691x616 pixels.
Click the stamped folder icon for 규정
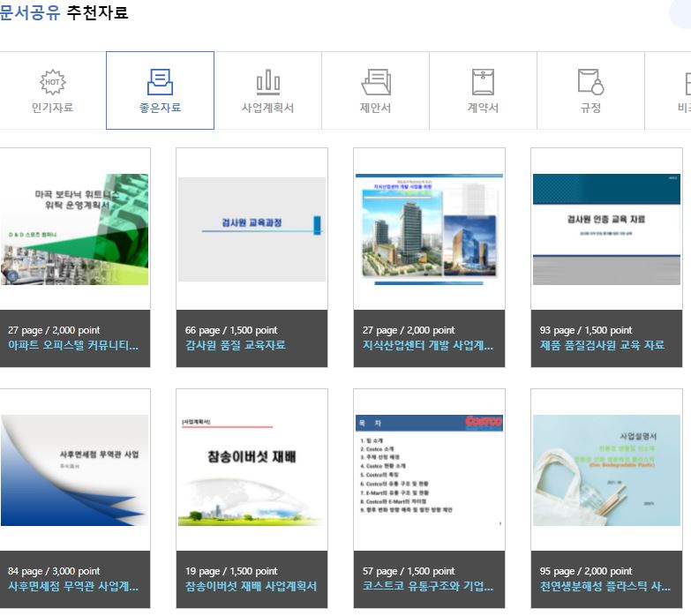click(591, 82)
